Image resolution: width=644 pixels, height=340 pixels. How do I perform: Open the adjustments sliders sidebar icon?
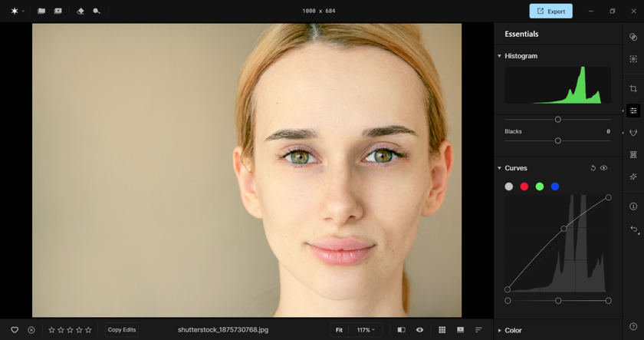coord(633,111)
